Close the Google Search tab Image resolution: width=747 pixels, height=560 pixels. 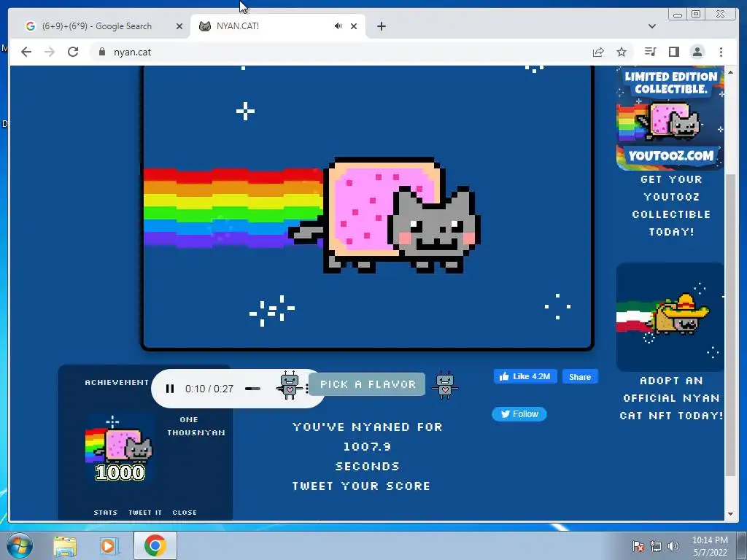coord(179,26)
